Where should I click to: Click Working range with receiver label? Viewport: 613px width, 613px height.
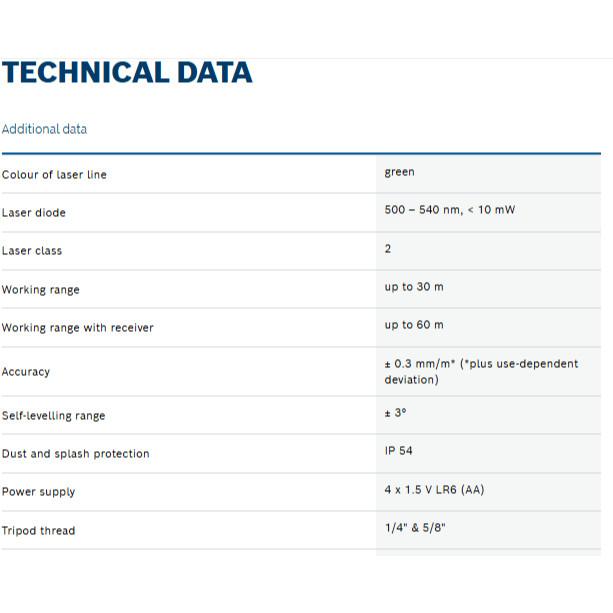78,328
